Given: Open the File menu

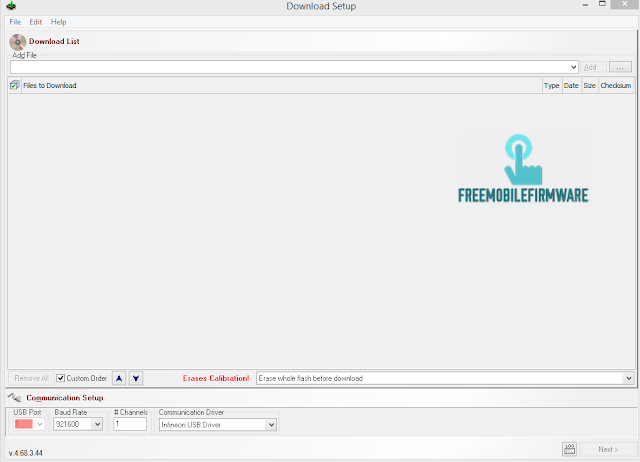Looking at the screenshot, I should click(x=15, y=22).
